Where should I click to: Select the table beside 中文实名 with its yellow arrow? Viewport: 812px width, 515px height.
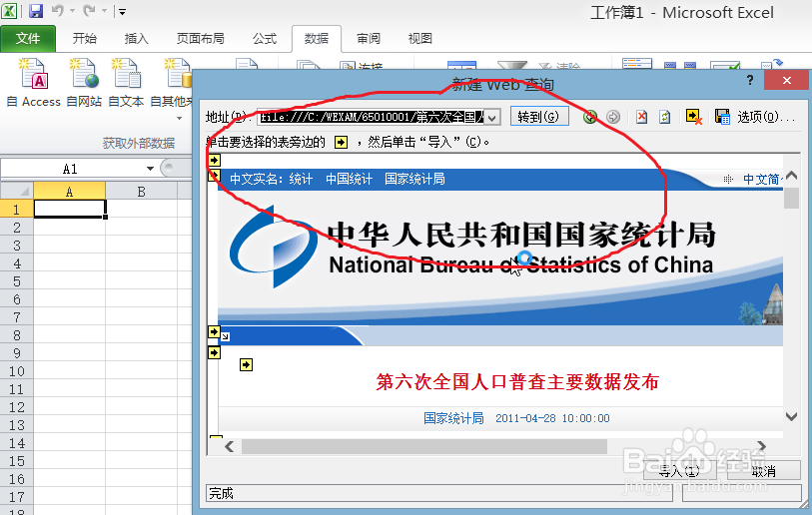click(x=214, y=176)
